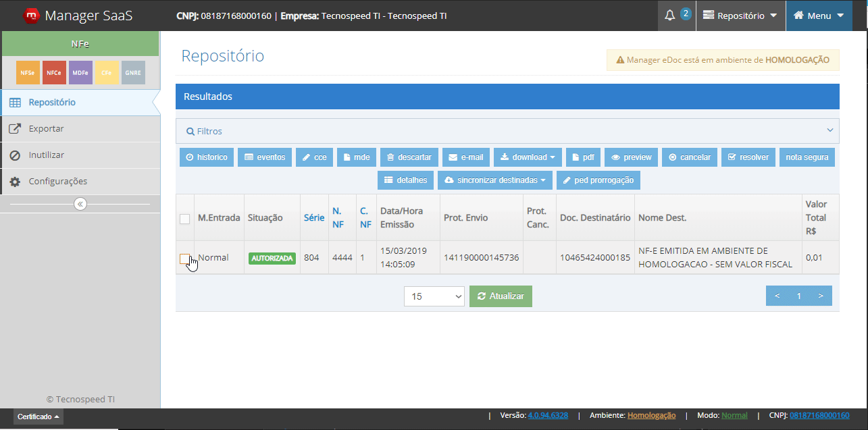Click recipient document 10465424000185
The width and height of the screenshot is (868, 430).
tap(595, 257)
